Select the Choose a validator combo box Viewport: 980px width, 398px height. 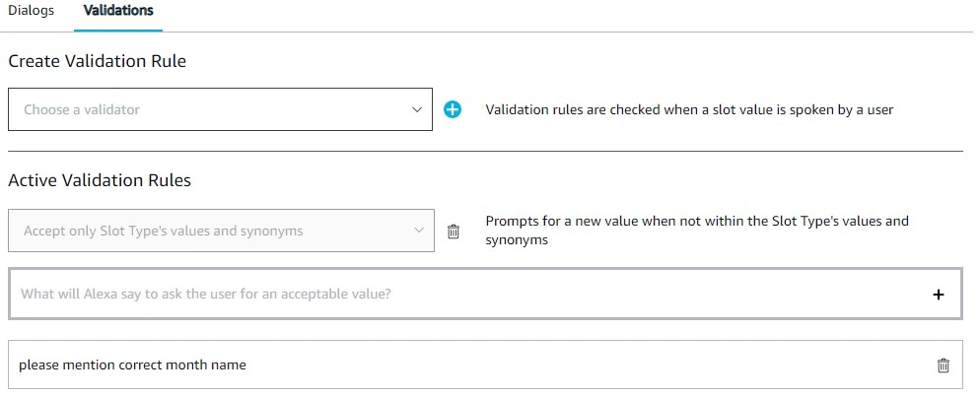coord(220,109)
